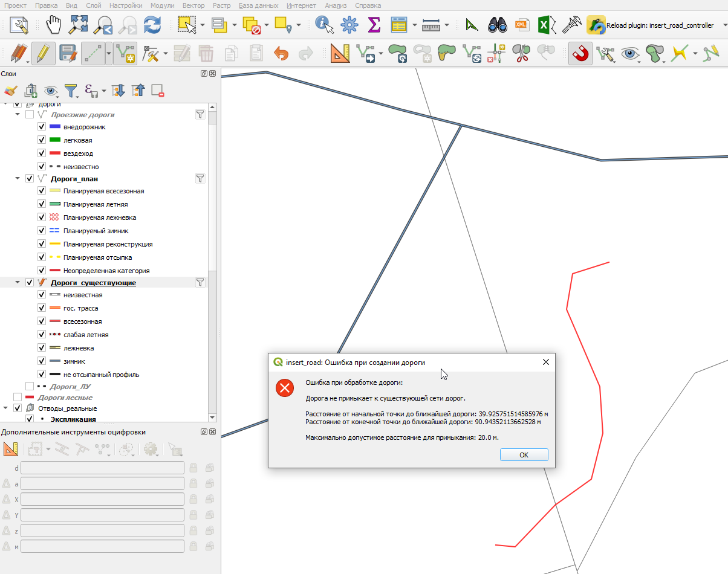
Task: Click Save Layer Edits floppy icon
Action: point(67,54)
